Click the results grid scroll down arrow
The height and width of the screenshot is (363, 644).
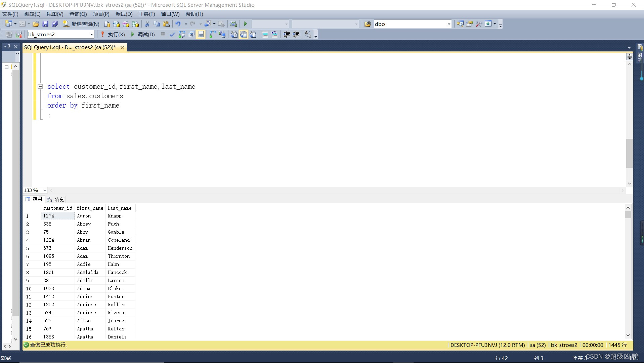pos(628,335)
